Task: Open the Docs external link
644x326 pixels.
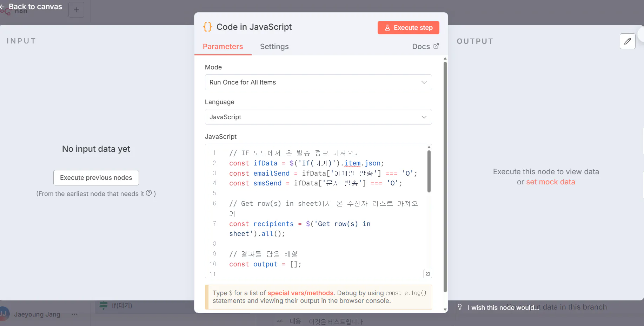Action: click(425, 47)
